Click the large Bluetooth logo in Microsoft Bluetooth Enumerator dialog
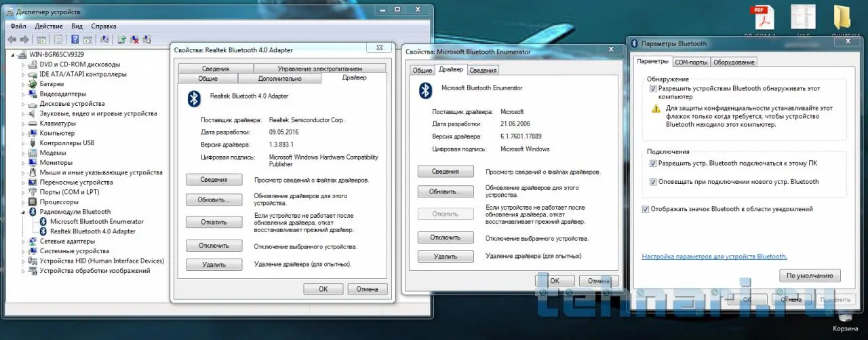The width and height of the screenshot is (868, 340). coord(425,90)
